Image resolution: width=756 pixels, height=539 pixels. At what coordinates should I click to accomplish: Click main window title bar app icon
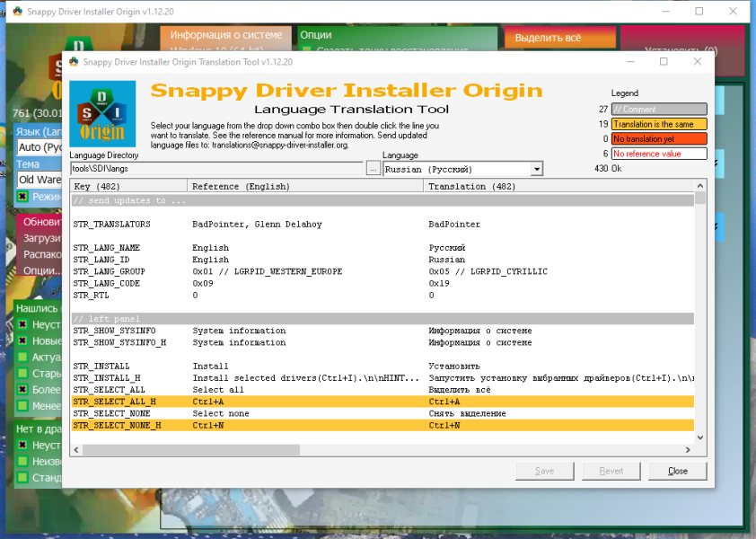[x=18, y=11]
